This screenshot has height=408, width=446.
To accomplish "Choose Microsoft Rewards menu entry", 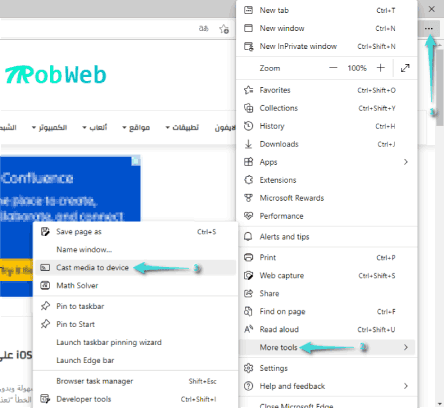I will click(x=327, y=198).
